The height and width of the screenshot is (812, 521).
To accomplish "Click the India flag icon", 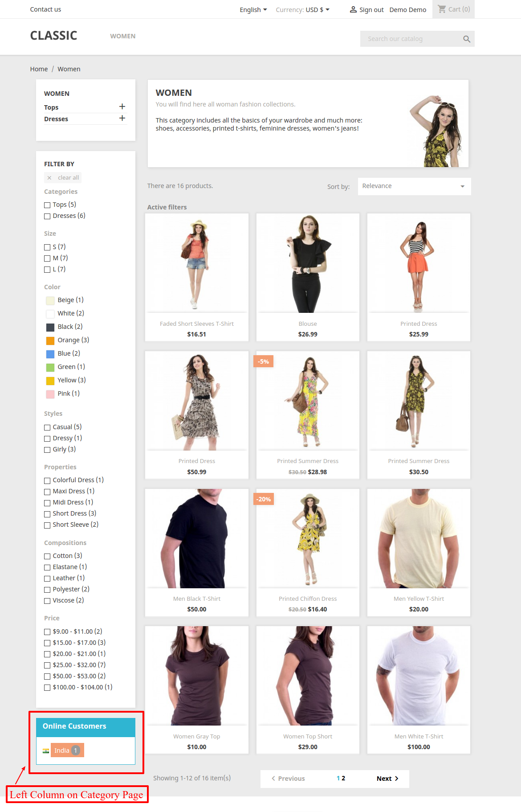I will pyautogui.click(x=46, y=751).
